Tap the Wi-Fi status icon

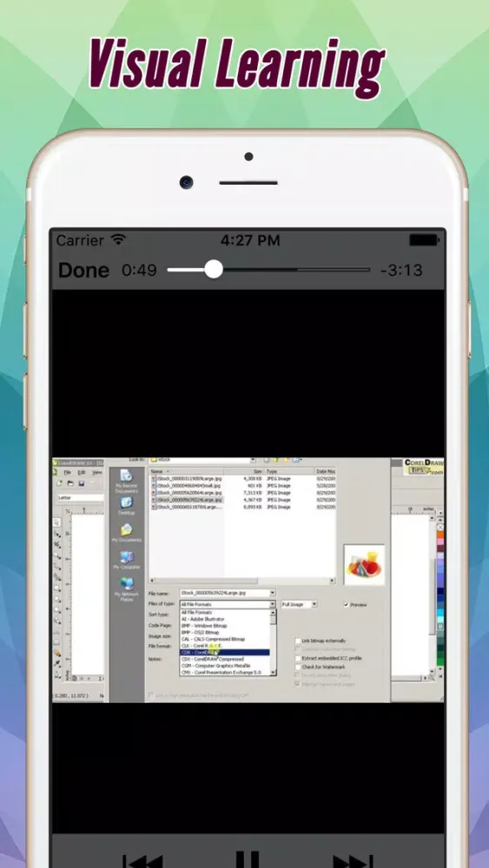tap(118, 240)
